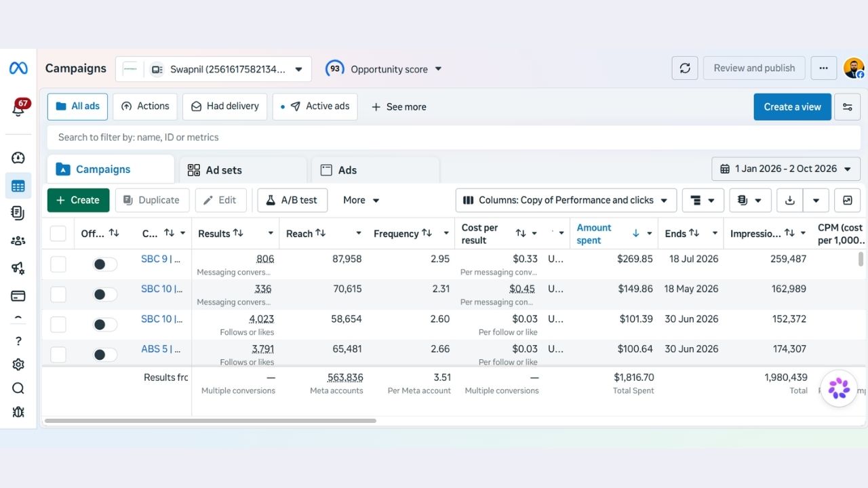Screen dimensions: 868x488
Task: Open the three-dot more options button
Action: pyautogui.click(x=823, y=68)
